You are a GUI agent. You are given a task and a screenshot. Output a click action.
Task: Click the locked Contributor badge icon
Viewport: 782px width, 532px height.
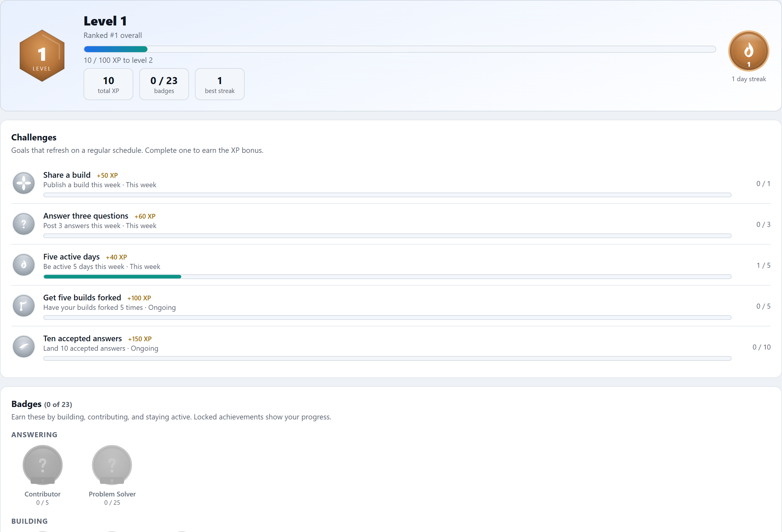click(x=42, y=465)
